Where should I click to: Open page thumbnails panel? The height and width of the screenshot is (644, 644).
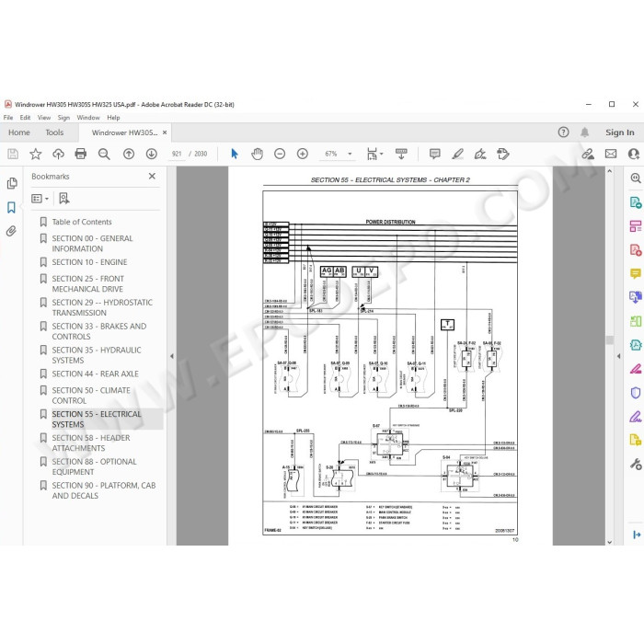(12, 183)
